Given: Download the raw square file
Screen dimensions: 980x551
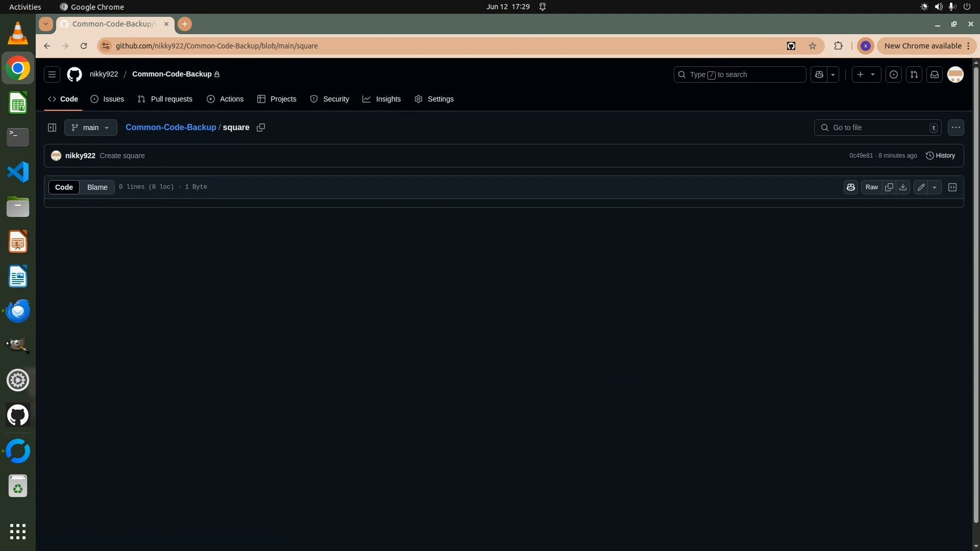Looking at the screenshot, I should point(903,187).
